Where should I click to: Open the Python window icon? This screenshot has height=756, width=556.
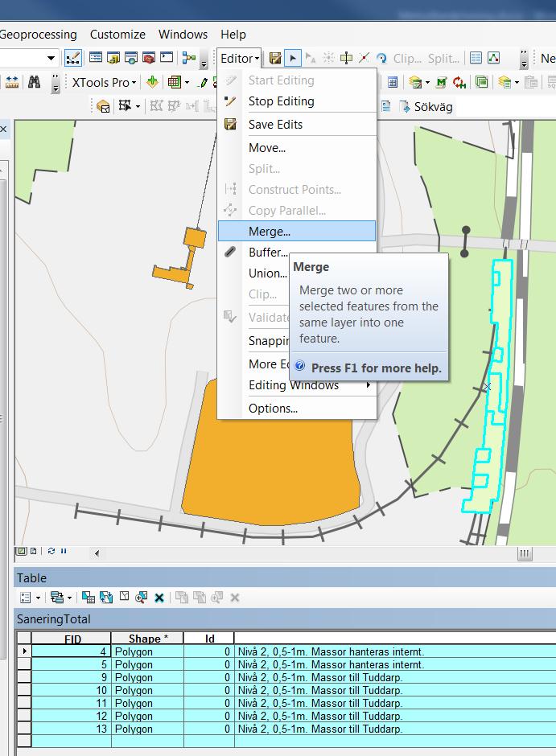[x=167, y=58]
